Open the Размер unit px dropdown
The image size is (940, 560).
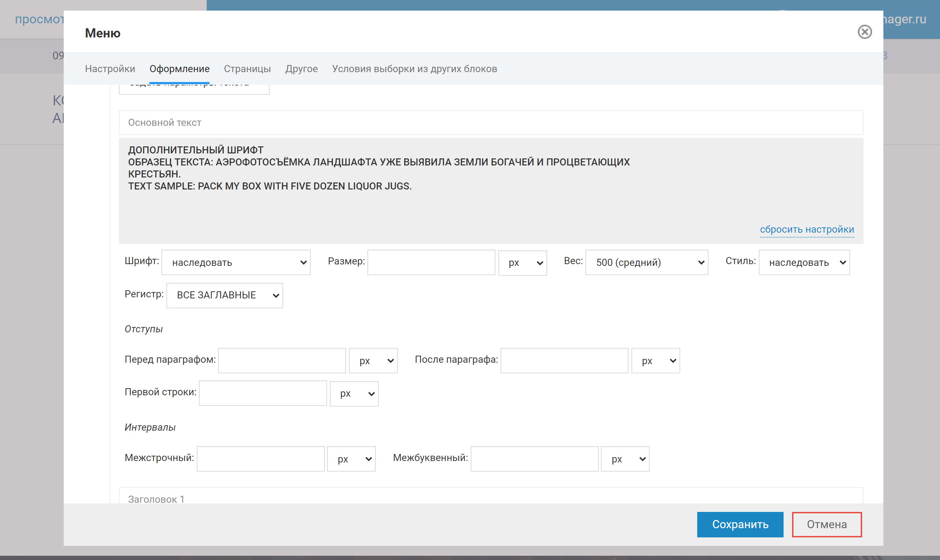(522, 263)
